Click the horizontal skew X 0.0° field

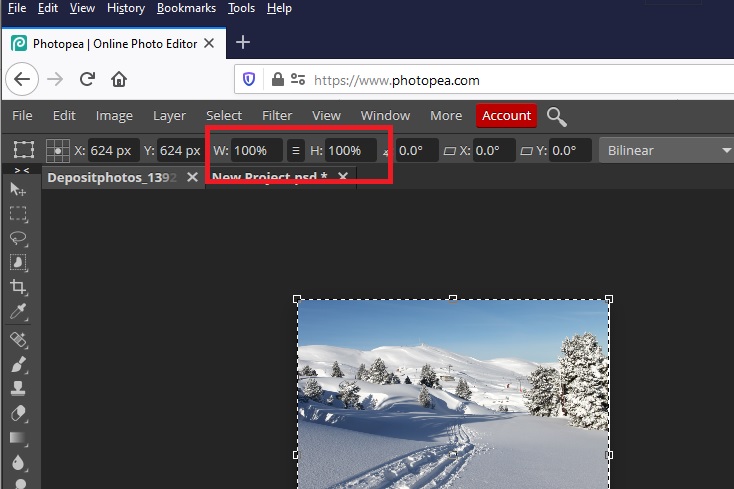click(x=494, y=151)
